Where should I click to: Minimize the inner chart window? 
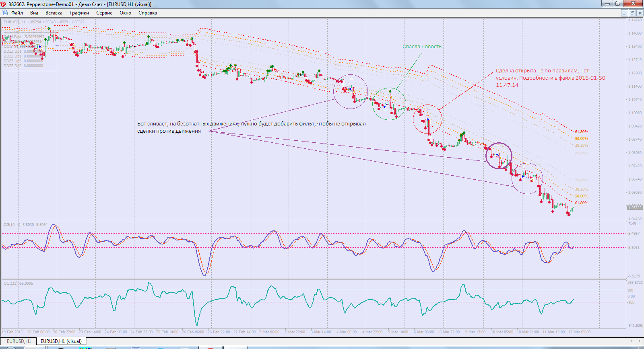click(x=625, y=13)
